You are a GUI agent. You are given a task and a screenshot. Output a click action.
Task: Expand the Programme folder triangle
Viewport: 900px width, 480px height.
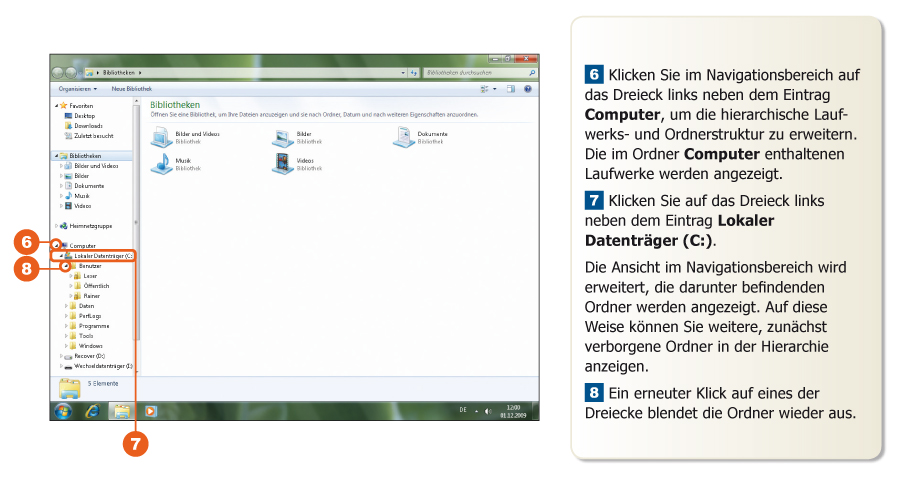pos(65,326)
